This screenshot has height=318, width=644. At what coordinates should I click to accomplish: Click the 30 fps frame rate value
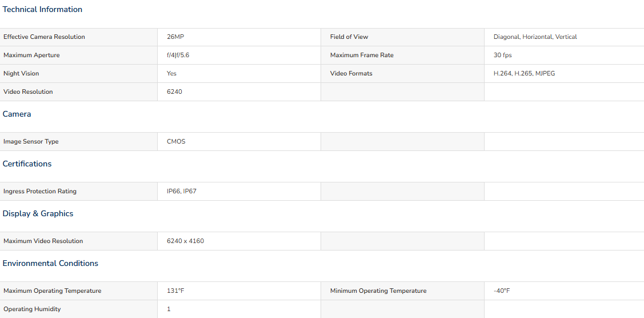click(x=503, y=55)
